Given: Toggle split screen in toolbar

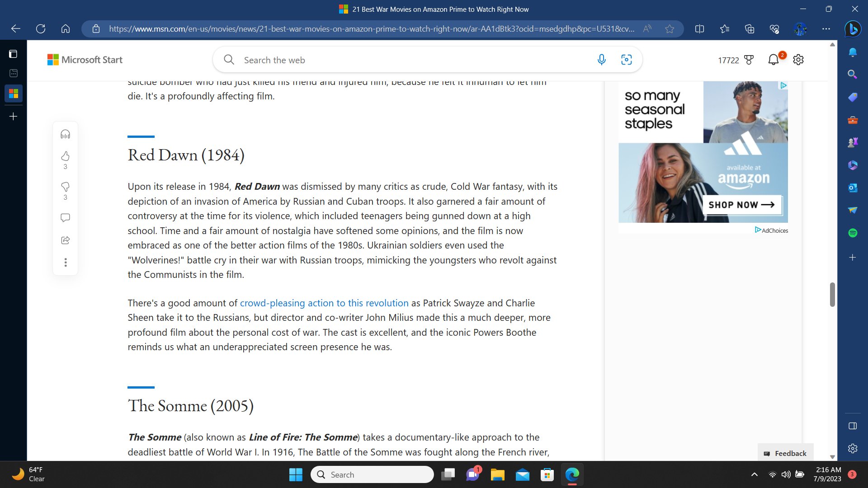Looking at the screenshot, I should (699, 29).
